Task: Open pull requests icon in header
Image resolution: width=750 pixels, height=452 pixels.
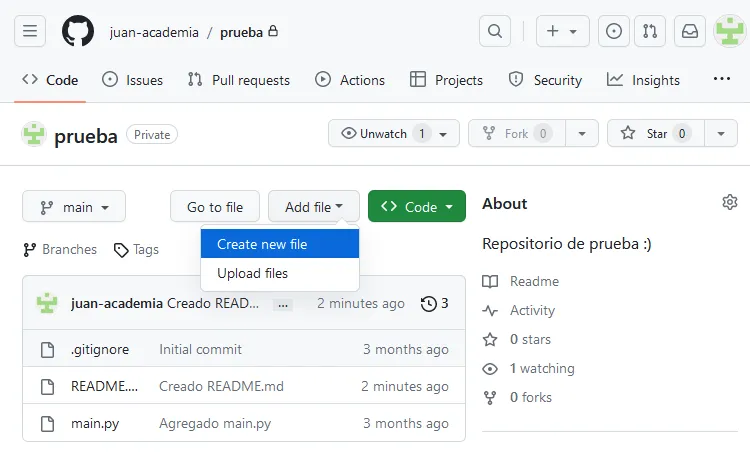Action: 650,32
